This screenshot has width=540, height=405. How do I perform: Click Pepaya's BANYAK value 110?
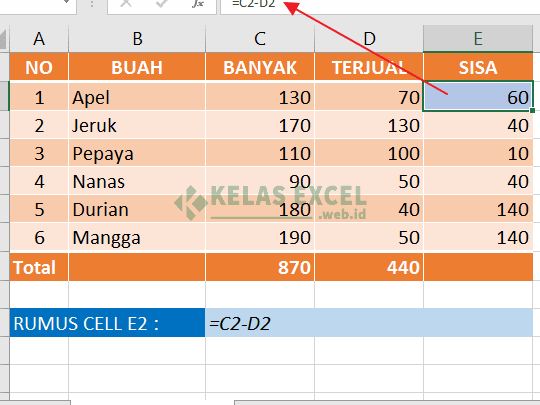pyautogui.click(x=260, y=153)
